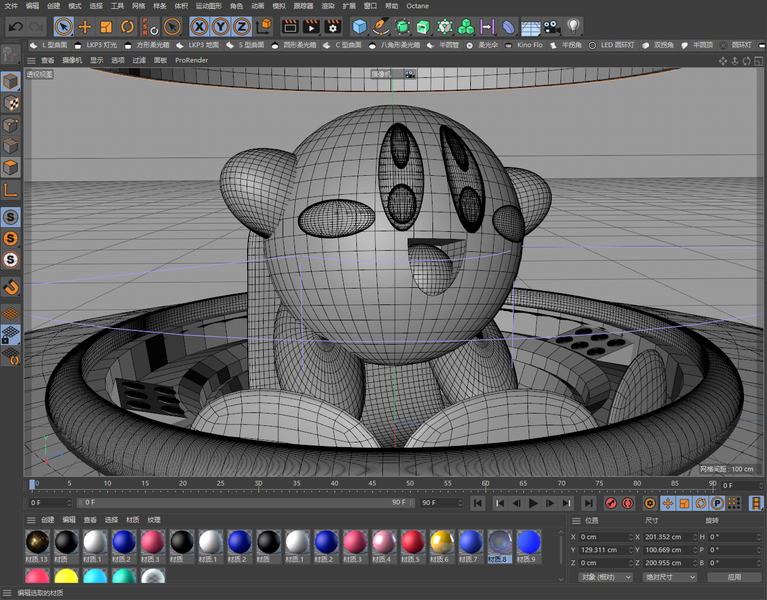Open the 运动图形 menu
Image resolution: width=767 pixels, height=600 pixels.
208,6
